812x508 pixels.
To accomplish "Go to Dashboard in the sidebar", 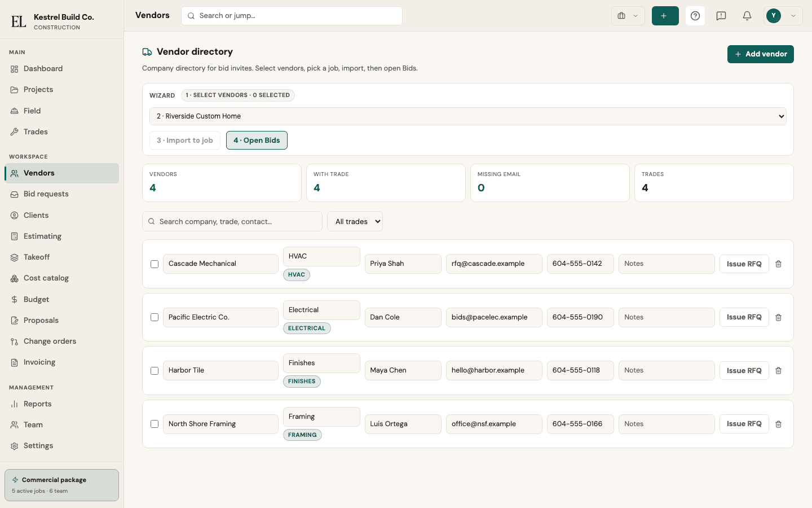I will coord(62,69).
